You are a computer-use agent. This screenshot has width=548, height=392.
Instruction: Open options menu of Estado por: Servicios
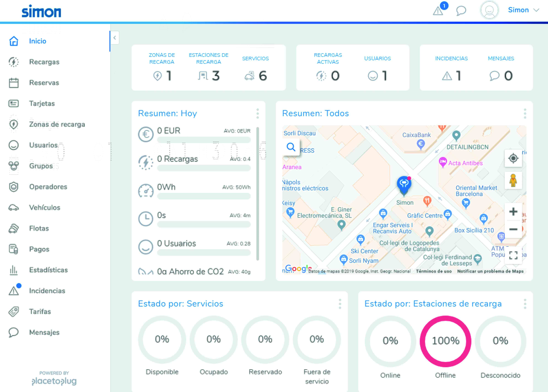coord(340,304)
